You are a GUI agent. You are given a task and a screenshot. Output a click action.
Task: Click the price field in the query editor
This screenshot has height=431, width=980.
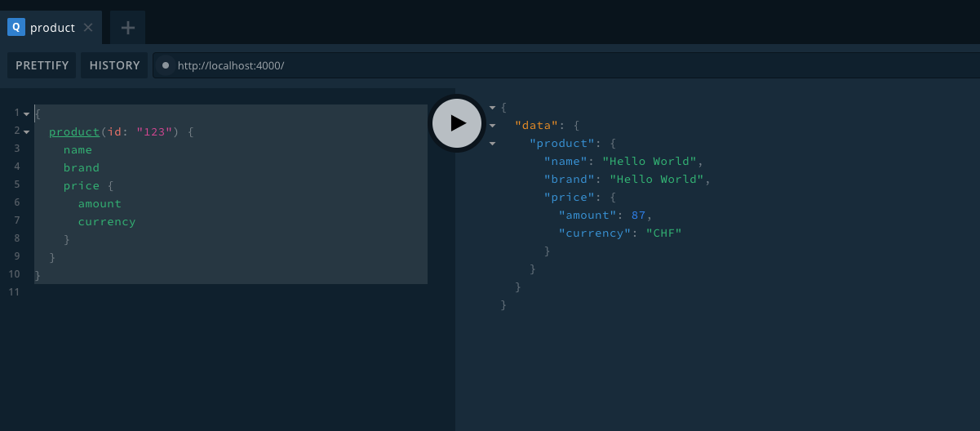point(81,185)
